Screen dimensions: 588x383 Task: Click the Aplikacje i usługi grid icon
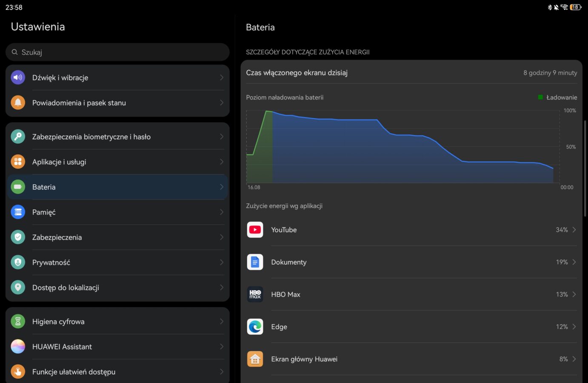coord(18,162)
